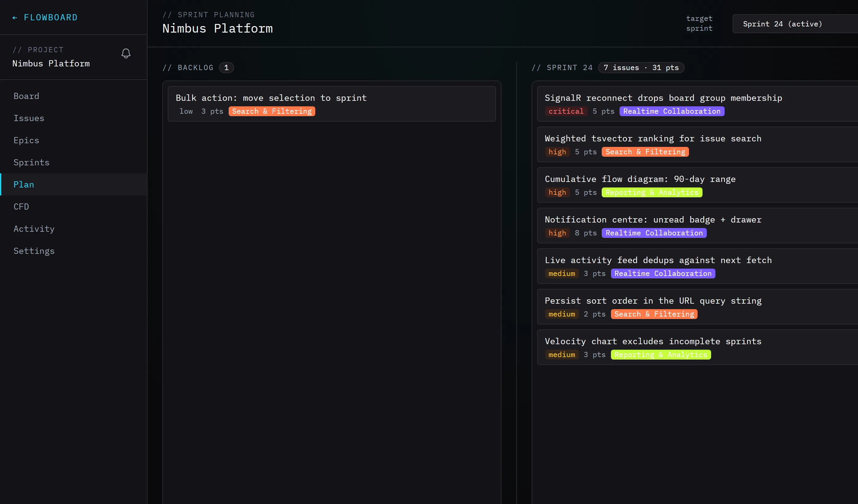The width and height of the screenshot is (858, 504).
Task: Click the // SPRINT 24 column header
Action: pos(562,67)
